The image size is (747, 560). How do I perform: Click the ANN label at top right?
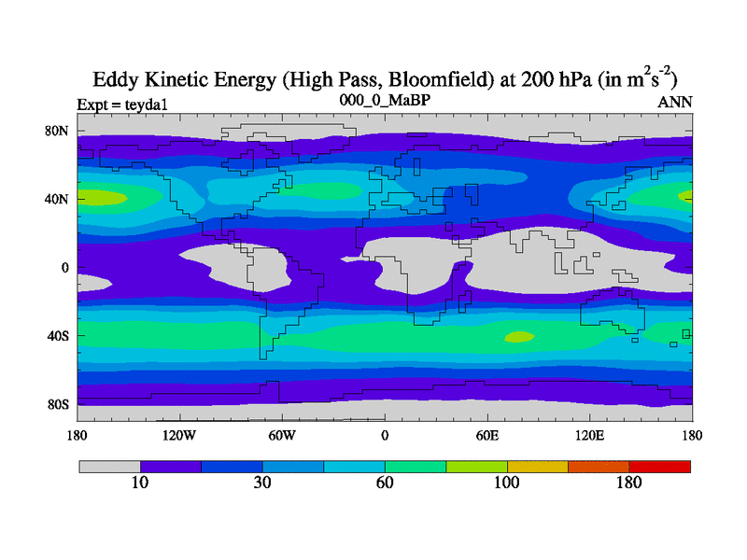[674, 103]
